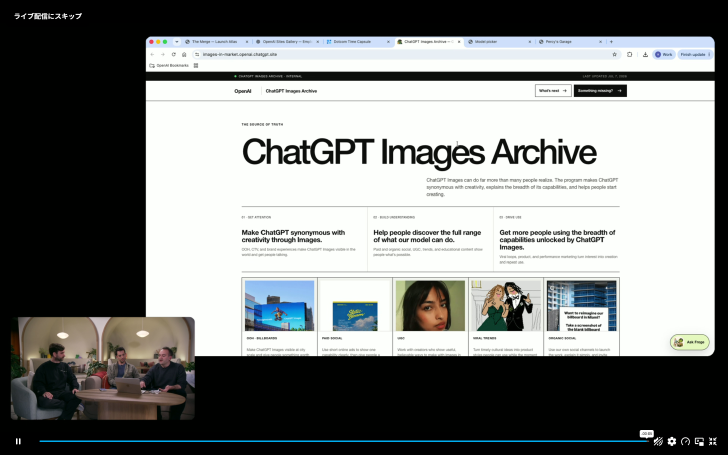Screen dimensions: 728x455
Task: Open the apps grid icon in bookmarks bar
Action: pos(196,65)
